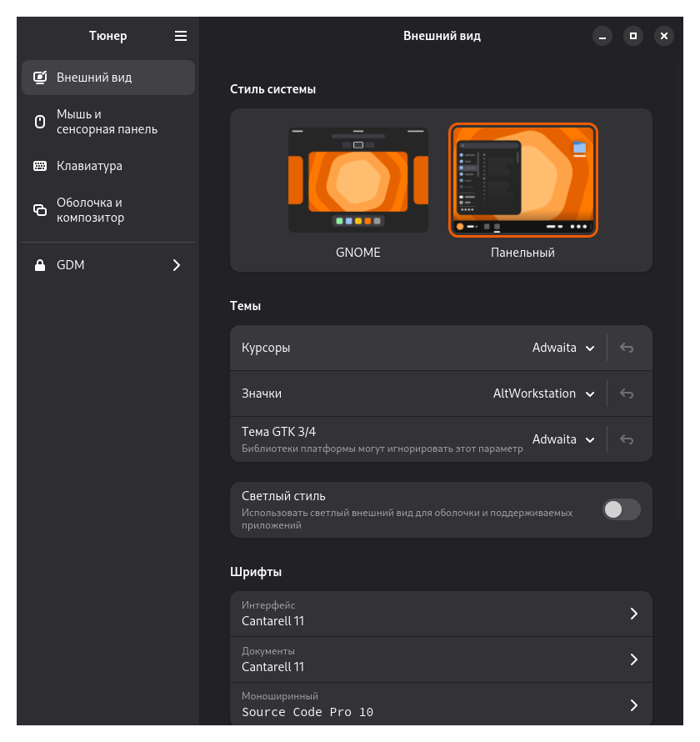Viewport: 700px width, 742px height.
Task: Reset Тема GTK 3/4 with undo arrow
Action: pyautogui.click(x=627, y=439)
